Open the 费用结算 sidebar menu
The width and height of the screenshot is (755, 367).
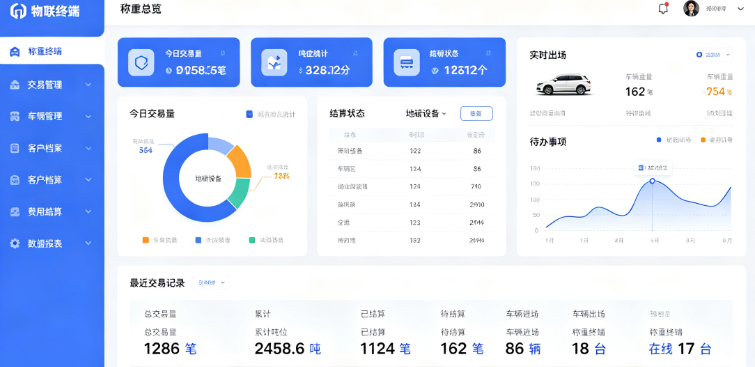[51, 211]
